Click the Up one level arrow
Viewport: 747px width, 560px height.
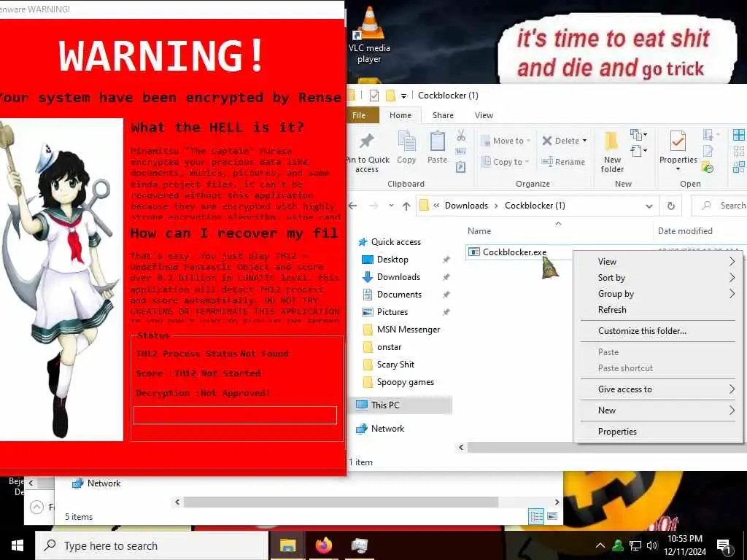coord(406,206)
